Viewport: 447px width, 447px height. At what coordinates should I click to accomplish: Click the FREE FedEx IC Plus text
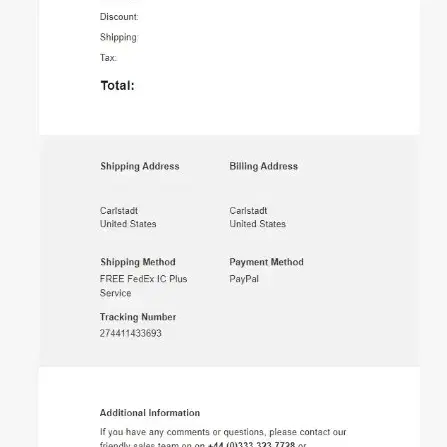click(x=143, y=279)
